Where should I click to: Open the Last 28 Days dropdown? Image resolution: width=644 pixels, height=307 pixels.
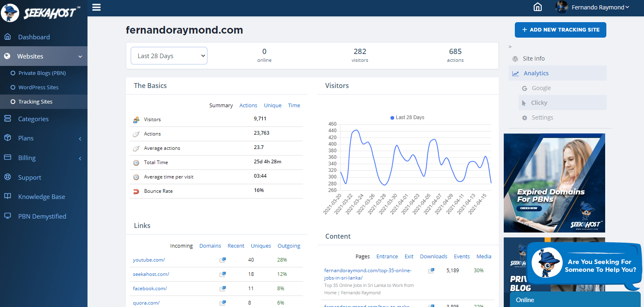[x=169, y=56]
